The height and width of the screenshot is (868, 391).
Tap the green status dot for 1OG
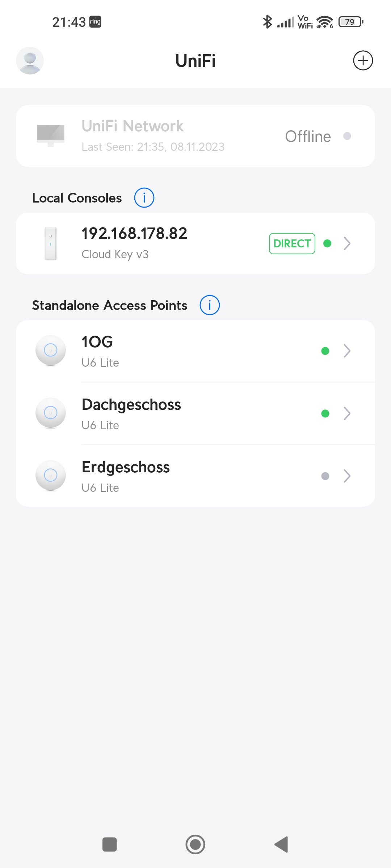tap(325, 351)
